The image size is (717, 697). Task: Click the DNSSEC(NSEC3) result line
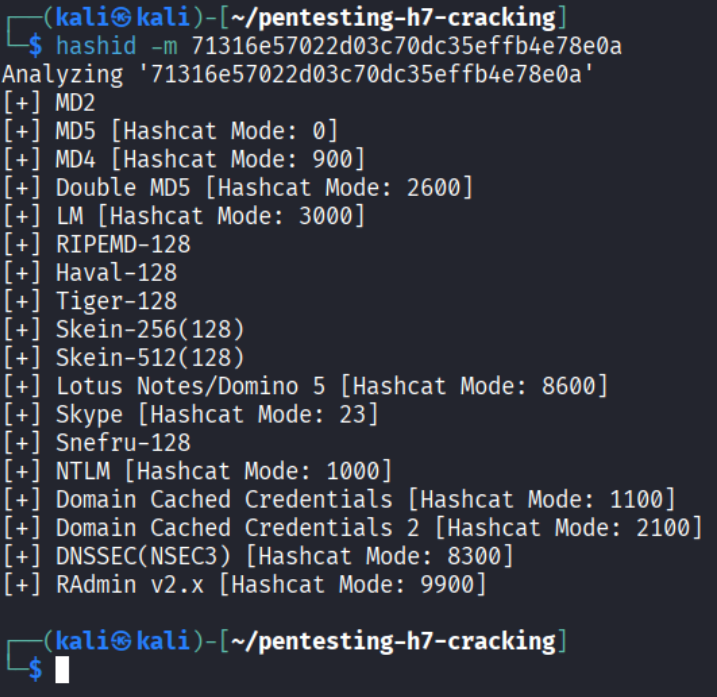258,557
